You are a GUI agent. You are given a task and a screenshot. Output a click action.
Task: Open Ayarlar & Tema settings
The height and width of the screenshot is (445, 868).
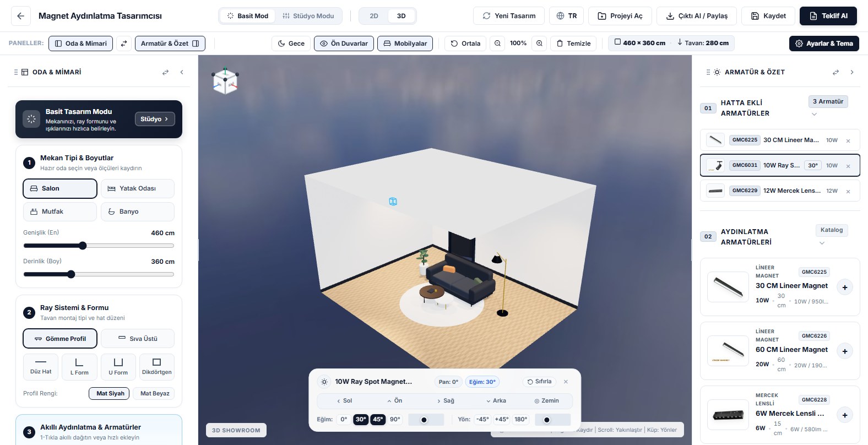[x=824, y=44]
